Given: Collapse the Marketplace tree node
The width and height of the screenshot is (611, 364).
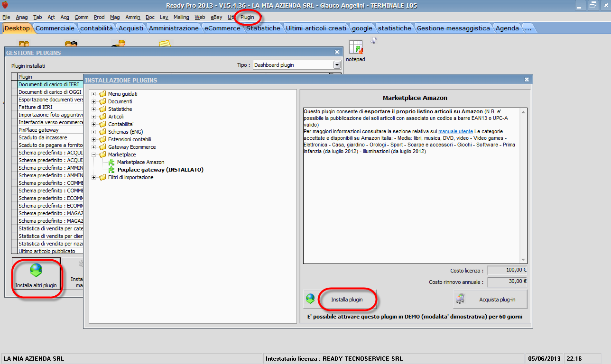Looking at the screenshot, I should point(94,155).
